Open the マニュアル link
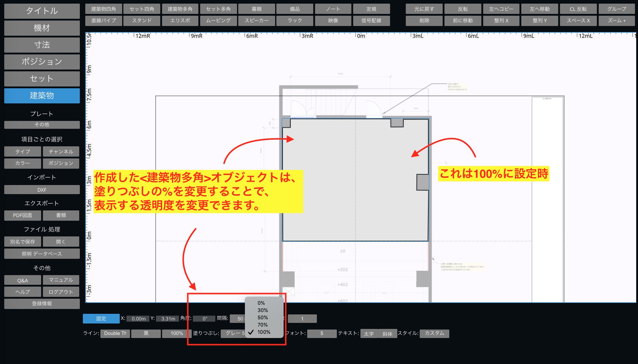 (61, 280)
